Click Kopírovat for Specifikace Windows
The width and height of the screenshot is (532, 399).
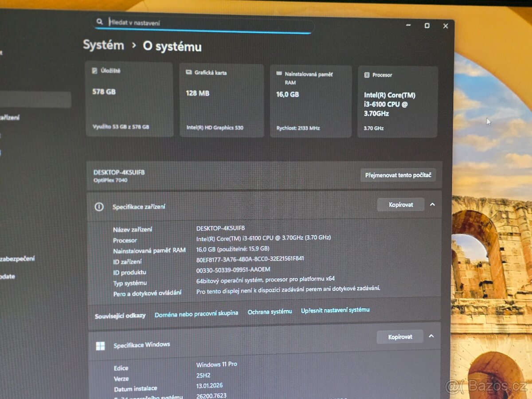point(399,336)
